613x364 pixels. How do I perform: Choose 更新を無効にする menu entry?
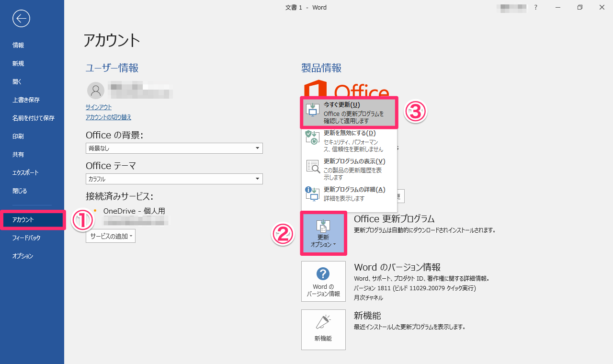pyautogui.click(x=349, y=141)
